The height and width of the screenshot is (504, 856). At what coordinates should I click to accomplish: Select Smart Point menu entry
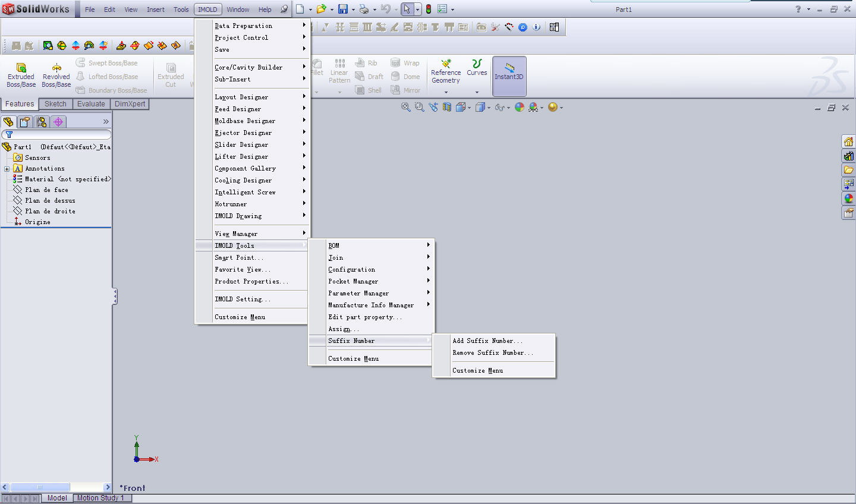click(x=253, y=257)
